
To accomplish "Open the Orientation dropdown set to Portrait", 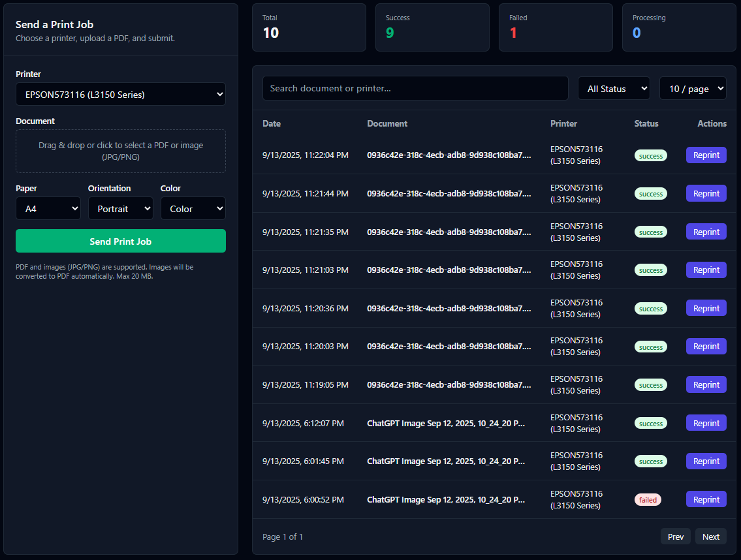I will [x=120, y=208].
